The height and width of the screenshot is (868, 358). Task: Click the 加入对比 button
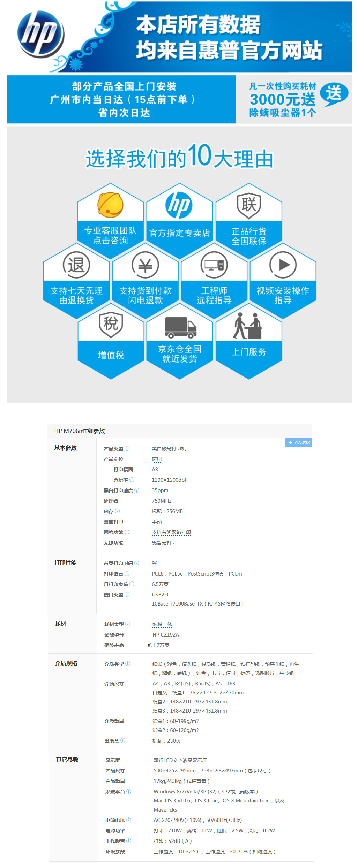tap(299, 442)
